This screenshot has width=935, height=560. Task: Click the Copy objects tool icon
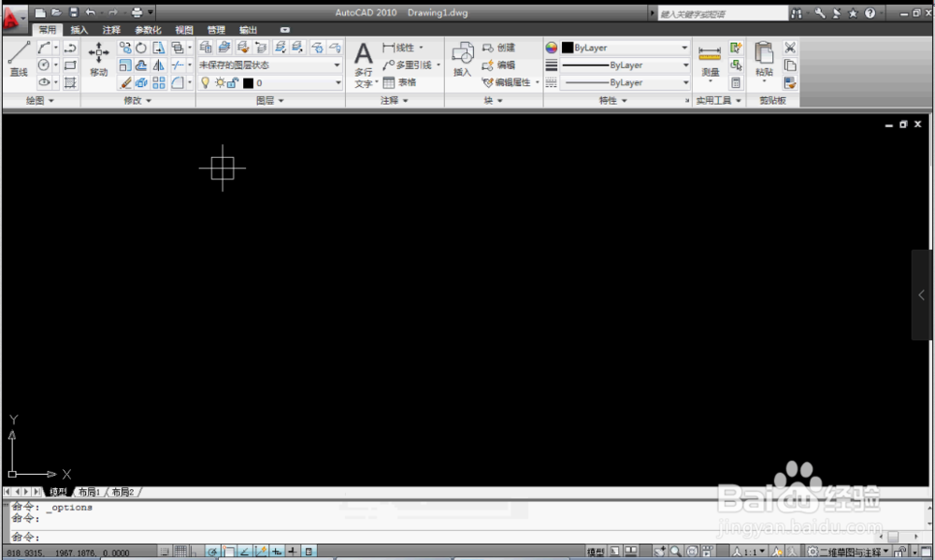(125, 48)
